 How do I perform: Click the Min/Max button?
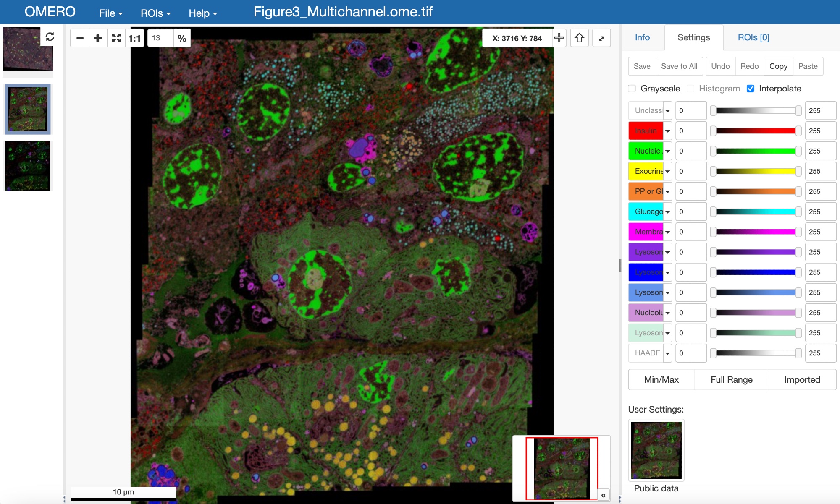(x=661, y=380)
